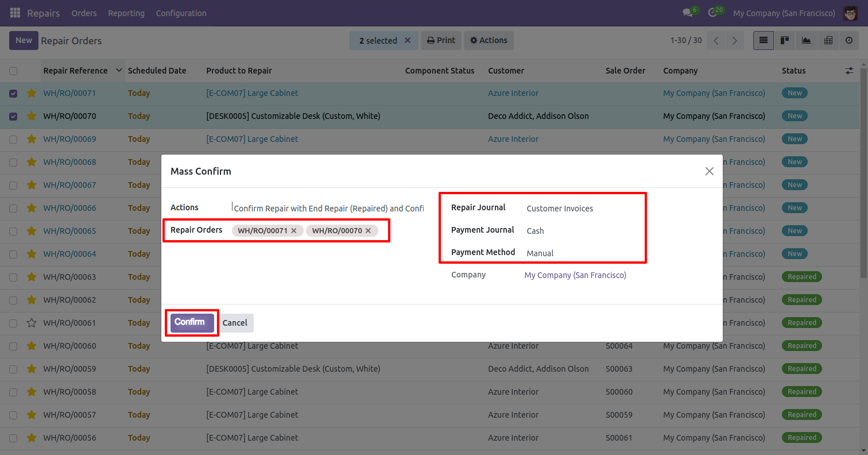
Task: Open the Orders menu
Action: click(x=84, y=13)
